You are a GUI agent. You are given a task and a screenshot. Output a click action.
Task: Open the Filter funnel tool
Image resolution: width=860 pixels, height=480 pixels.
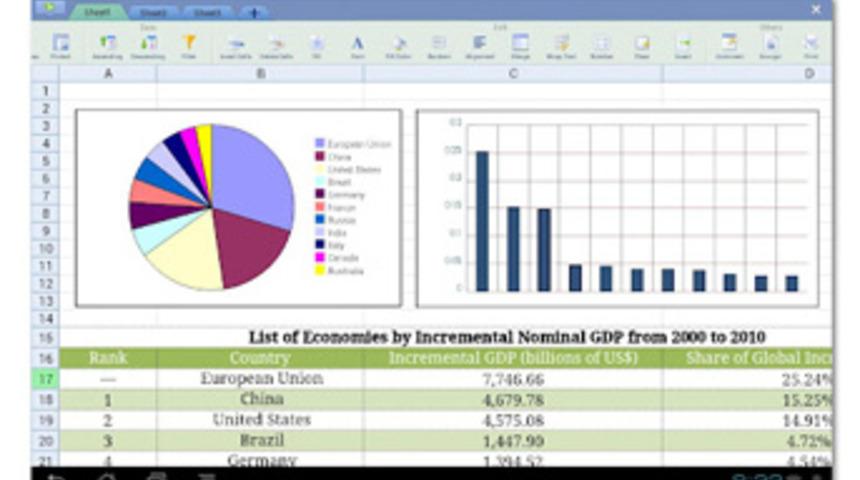tap(188, 44)
